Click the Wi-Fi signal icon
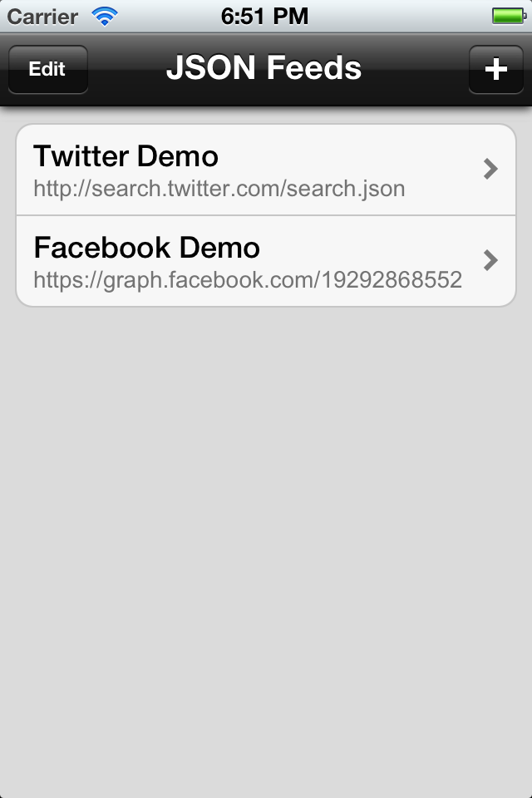The height and width of the screenshot is (798, 532). coord(105,17)
